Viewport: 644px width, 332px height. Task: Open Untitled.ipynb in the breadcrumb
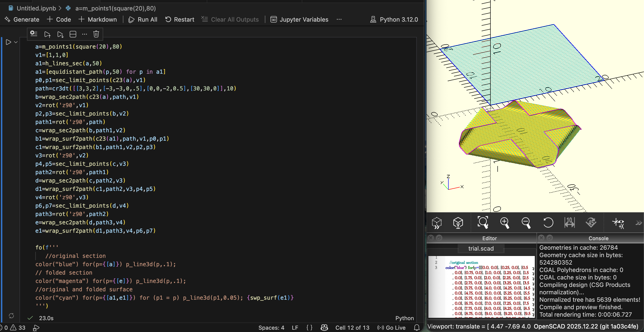point(36,8)
